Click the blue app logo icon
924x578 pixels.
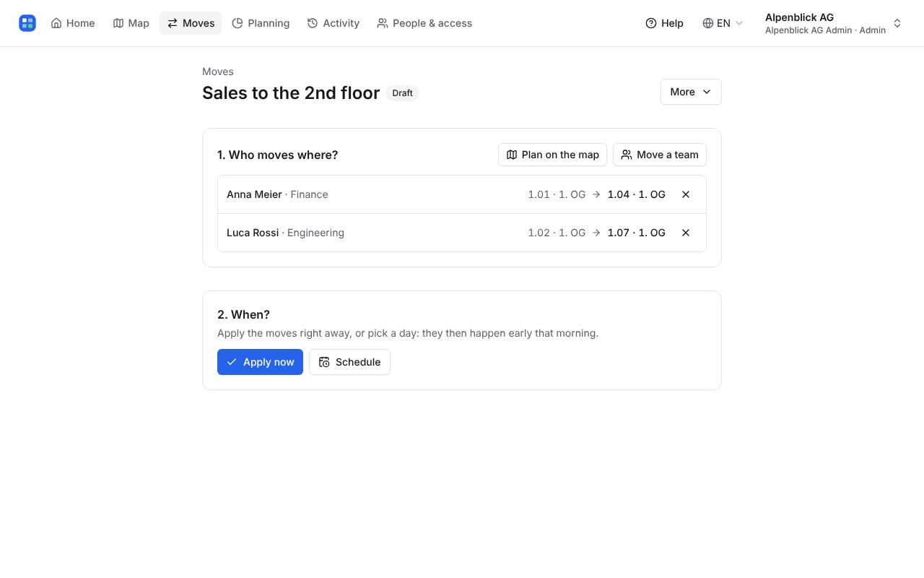pos(27,23)
